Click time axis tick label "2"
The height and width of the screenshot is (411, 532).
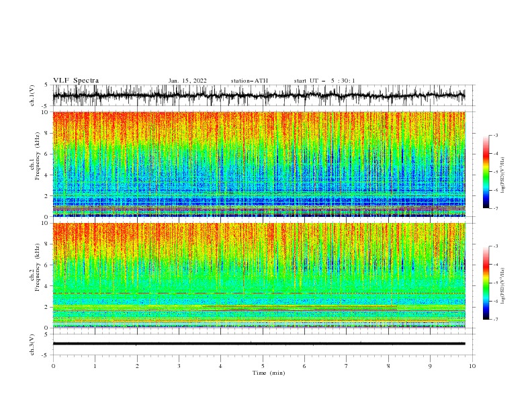[137, 366]
